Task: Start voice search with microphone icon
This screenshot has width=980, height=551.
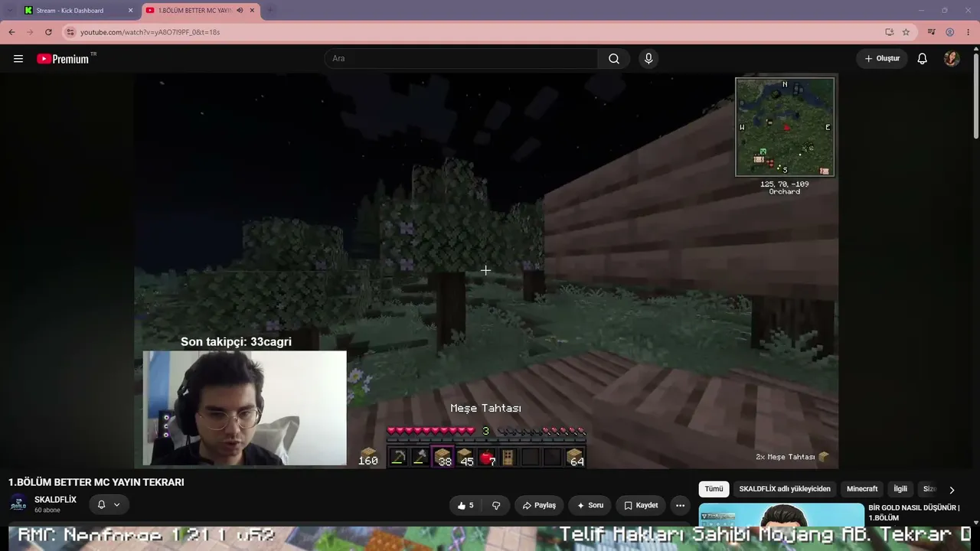Action: coord(648,59)
